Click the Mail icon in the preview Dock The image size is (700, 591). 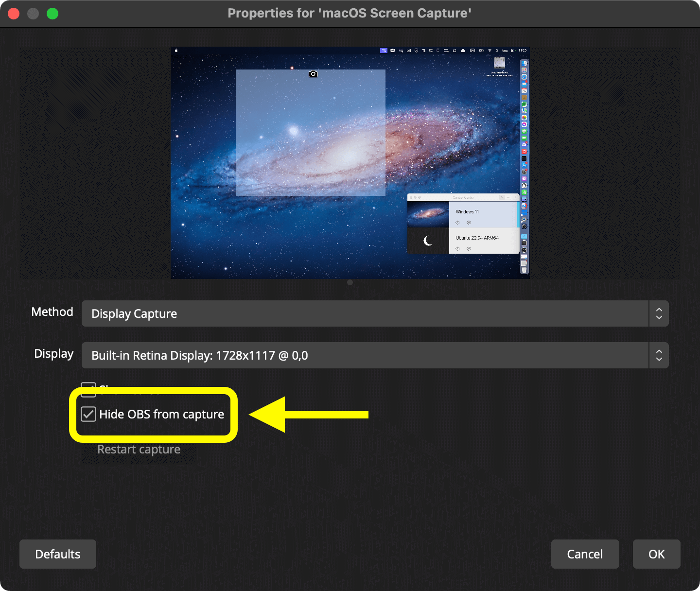point(524,83)
